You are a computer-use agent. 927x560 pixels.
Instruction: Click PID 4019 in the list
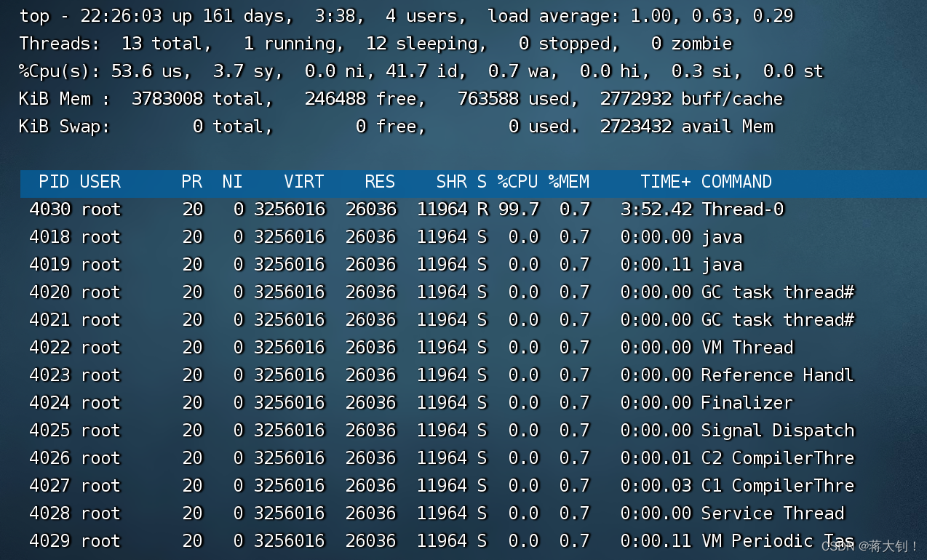(x=50, y=265)
